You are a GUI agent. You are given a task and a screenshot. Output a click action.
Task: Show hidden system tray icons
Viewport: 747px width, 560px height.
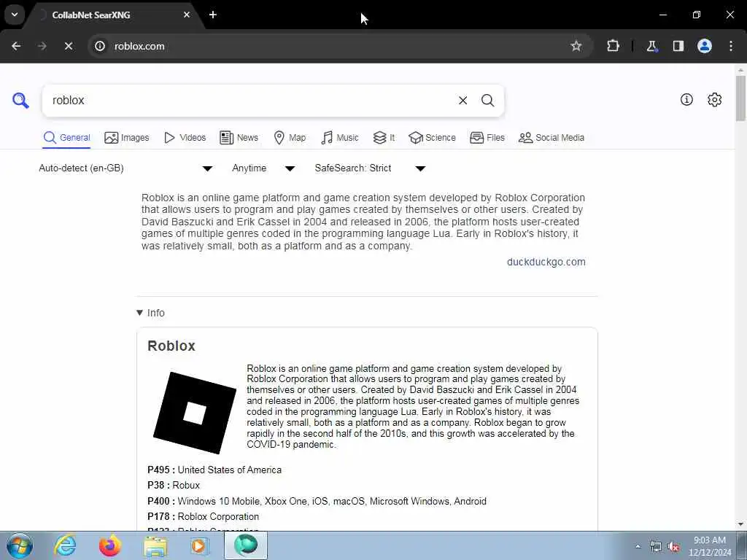(x=638, y=546)
